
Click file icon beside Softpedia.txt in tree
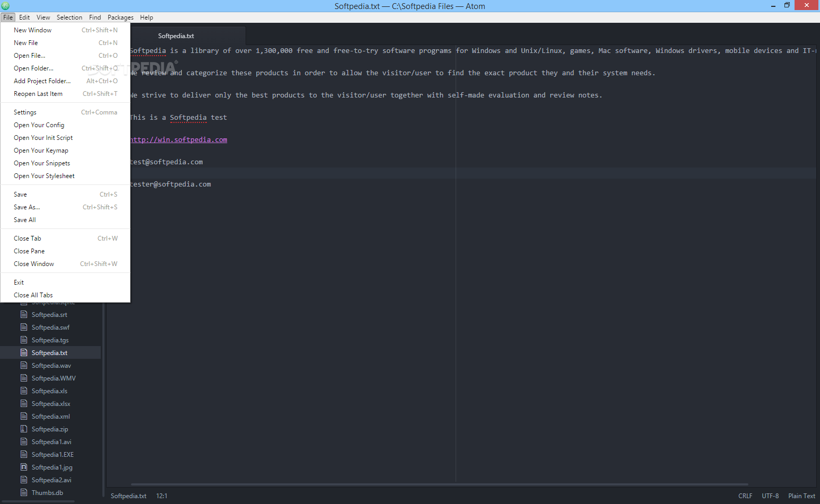point(24,352)
